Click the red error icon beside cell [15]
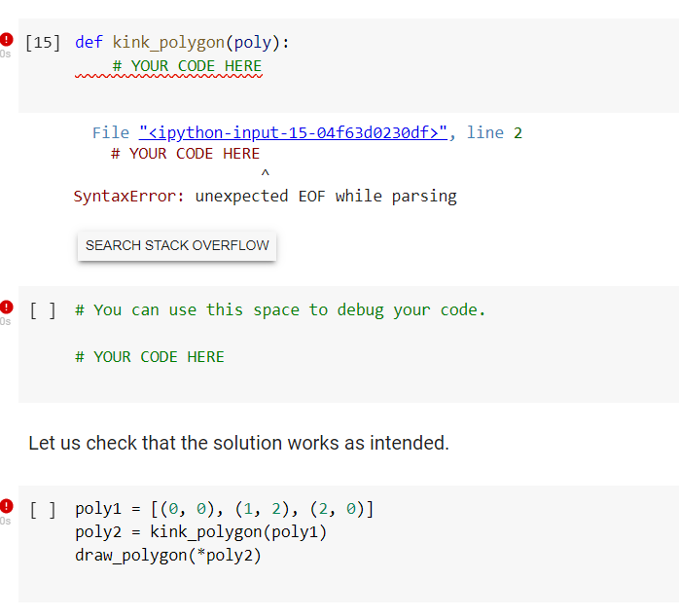The image size is (679, 616). tap(6, 39)
